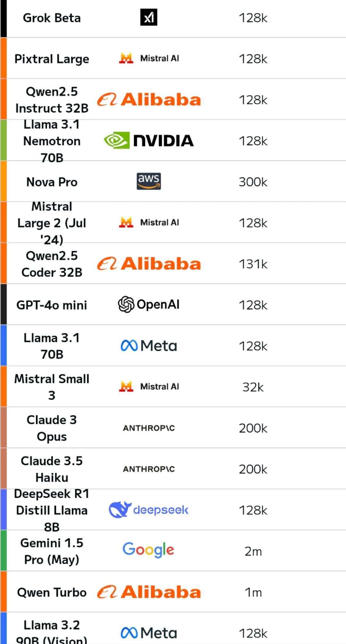Click the 300k context value for Nova Pro

pyautogui.click(x=253, y=182)
